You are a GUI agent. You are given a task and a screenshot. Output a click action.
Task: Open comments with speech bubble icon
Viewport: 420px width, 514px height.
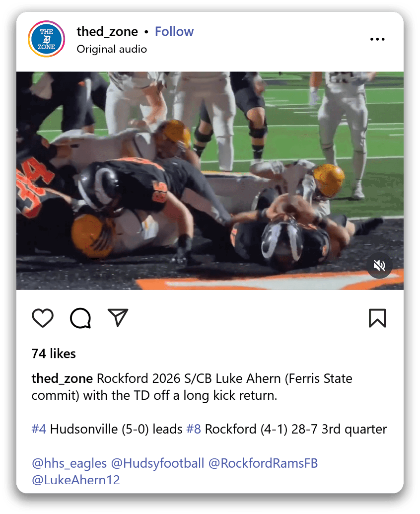(x=80, y=318)
